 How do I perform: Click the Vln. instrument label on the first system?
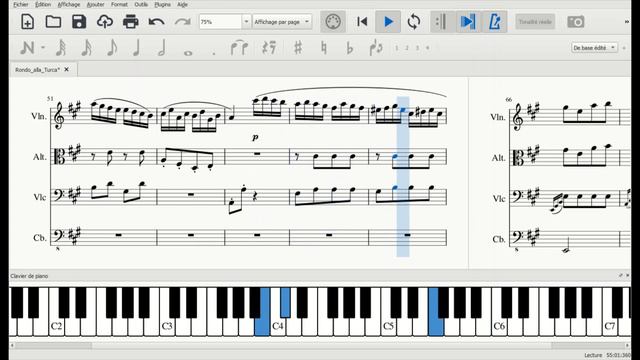click(x=39, y=116)
